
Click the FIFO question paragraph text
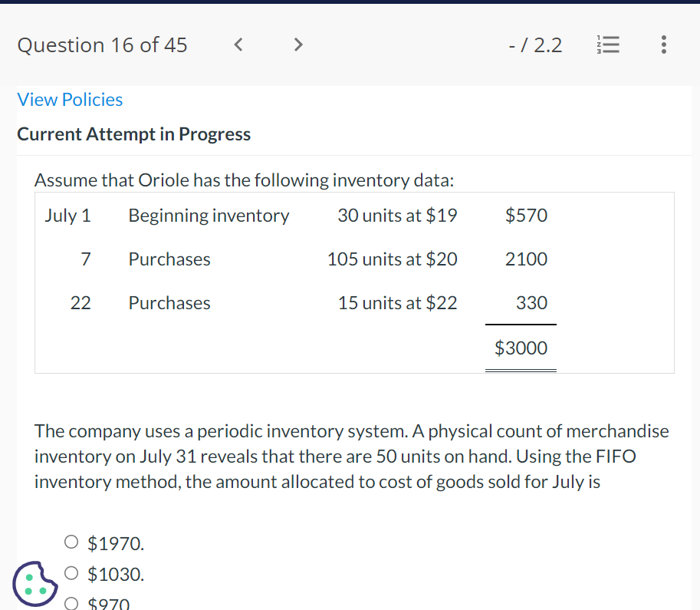[x=351, y=456]
